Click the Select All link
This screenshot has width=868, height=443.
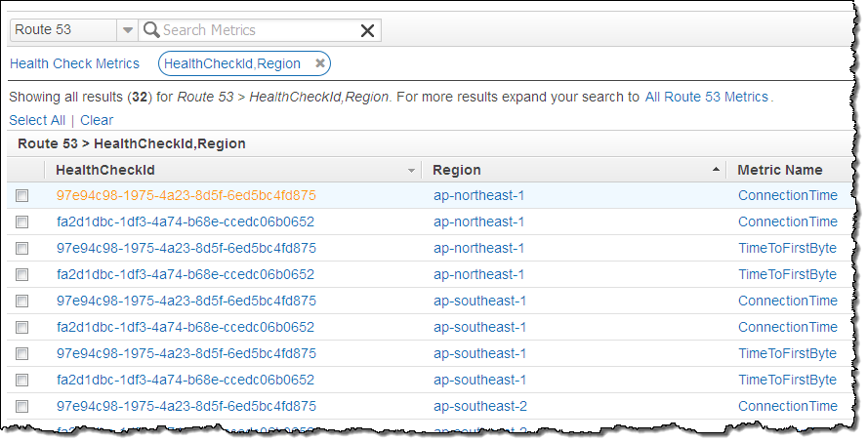tap(37, 120)
